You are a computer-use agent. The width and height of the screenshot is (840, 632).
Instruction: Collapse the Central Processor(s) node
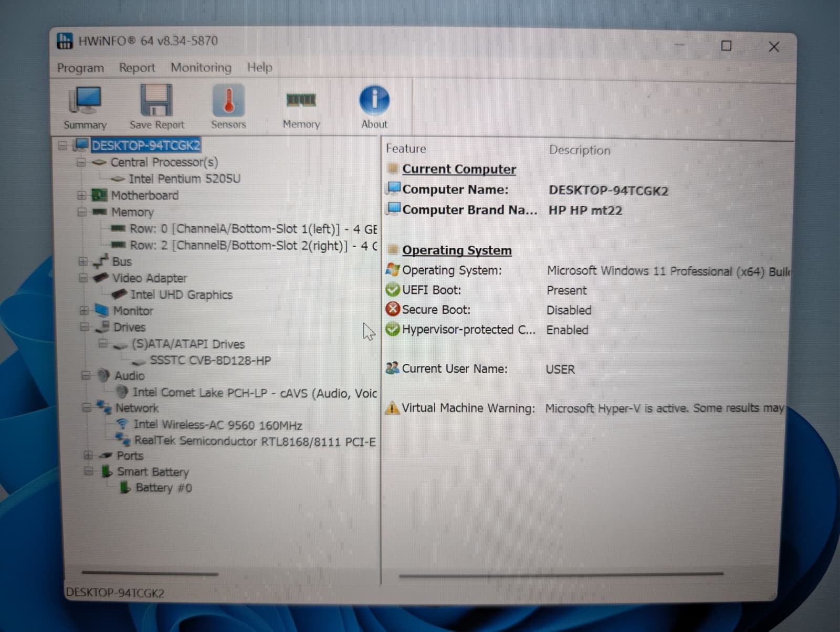click(x=81, y=162)
